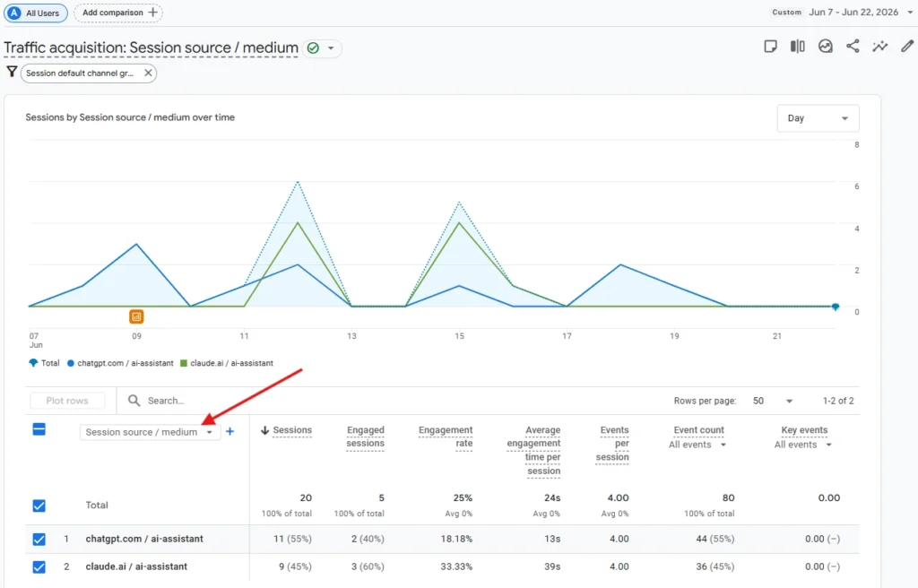This screenshot has width=918, height=588.
Task: Click the 44 (55%) event count cell
Action: tap(714, 539)
